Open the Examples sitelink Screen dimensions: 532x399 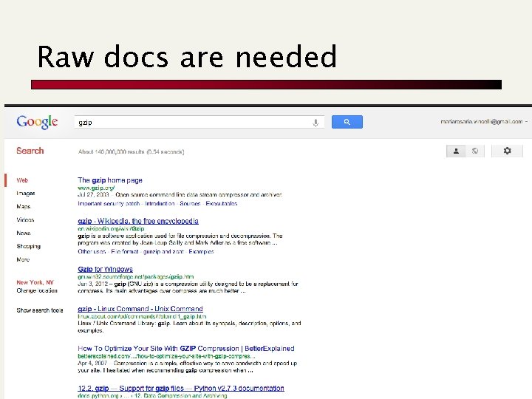click(x=201, y=252)
